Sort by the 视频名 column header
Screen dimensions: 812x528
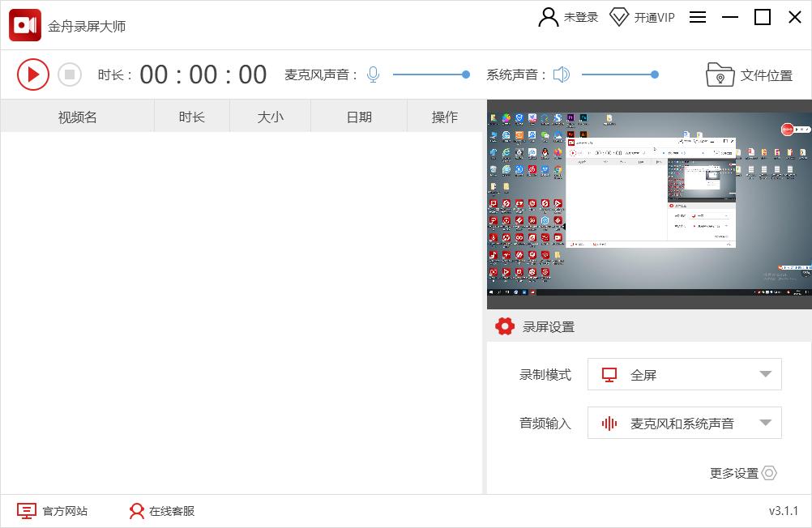coord(77,117)
